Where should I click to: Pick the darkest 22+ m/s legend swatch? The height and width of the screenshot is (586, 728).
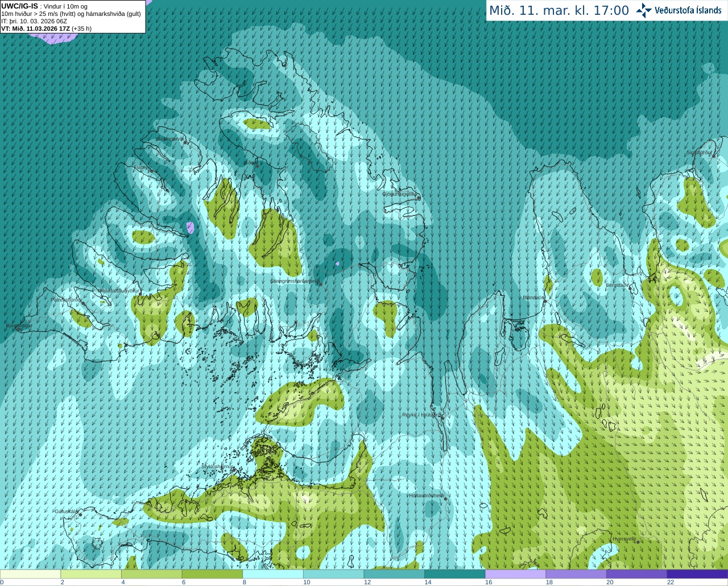pyautogui.click(x=697, y=574)
